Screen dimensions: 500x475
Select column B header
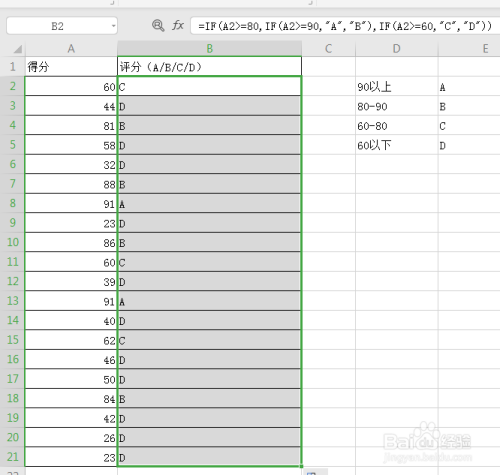coord(209,49)
